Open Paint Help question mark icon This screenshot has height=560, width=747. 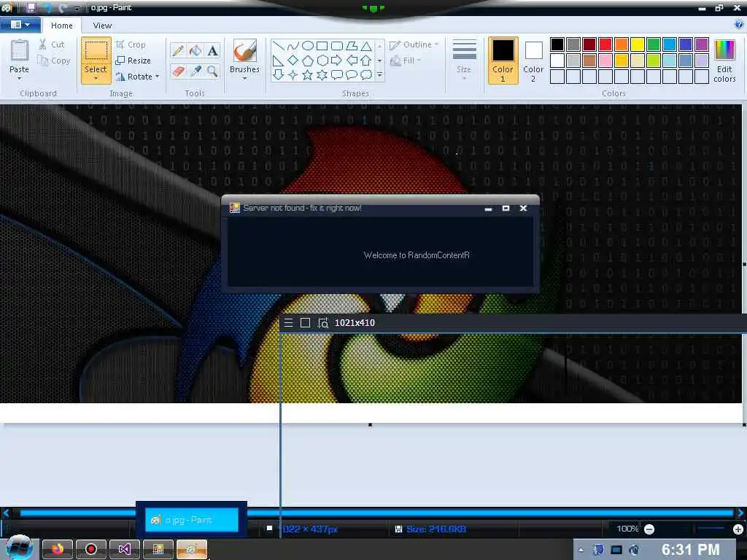click(x=739, y=24)
